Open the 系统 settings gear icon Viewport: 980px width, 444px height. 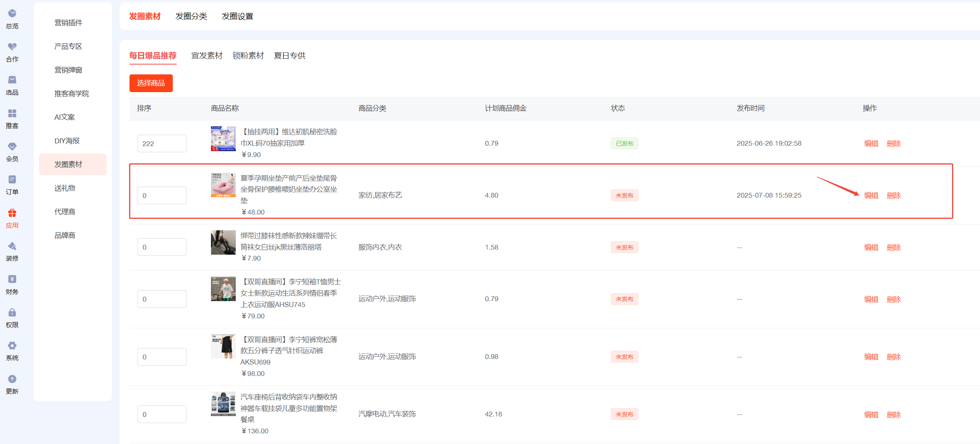(x=12, y=346)
